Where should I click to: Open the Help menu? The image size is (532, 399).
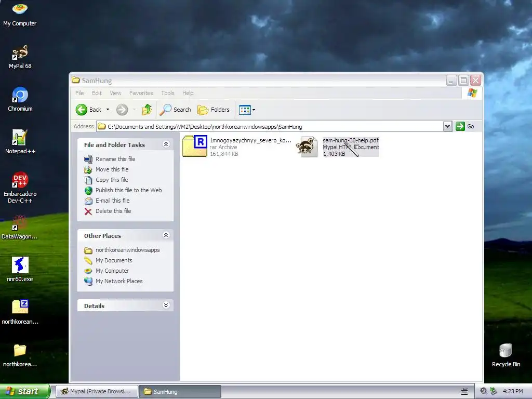pyautogui.click(x=188, y=93)
